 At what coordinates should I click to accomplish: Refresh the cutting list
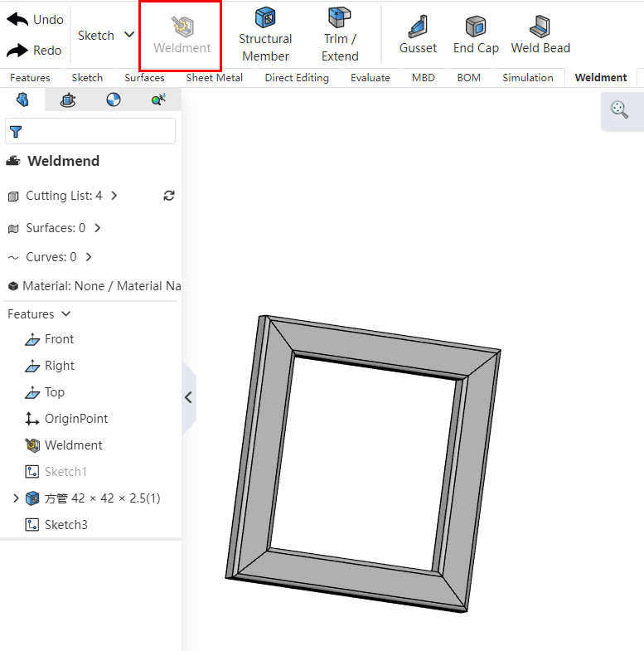(x=169, y=196)
